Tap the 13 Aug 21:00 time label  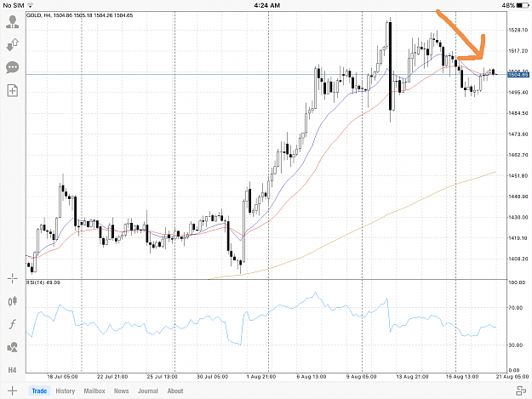412,377
